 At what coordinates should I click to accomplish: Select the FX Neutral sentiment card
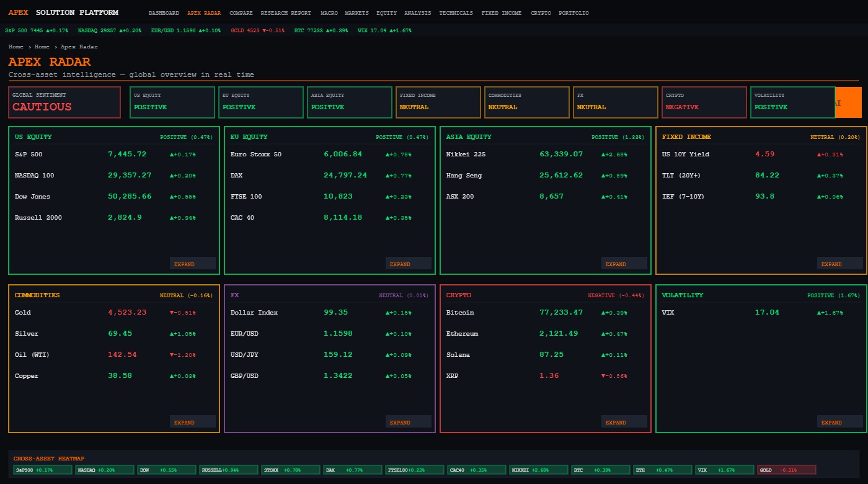pyautogui.click(x=616, y=102)
